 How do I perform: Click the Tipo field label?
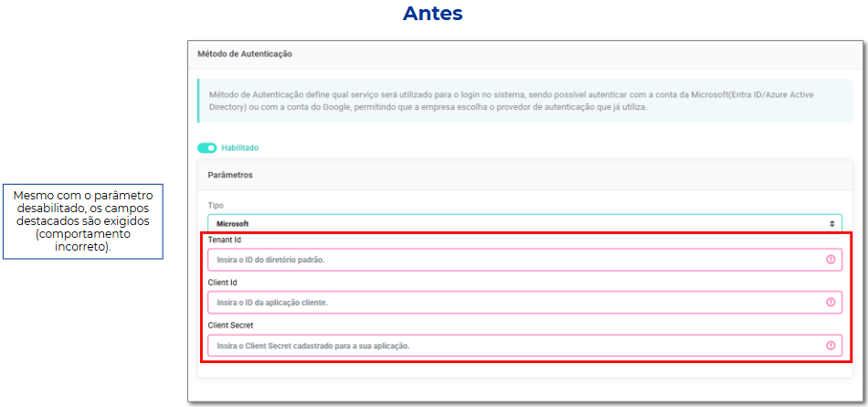tap(216, 206)
